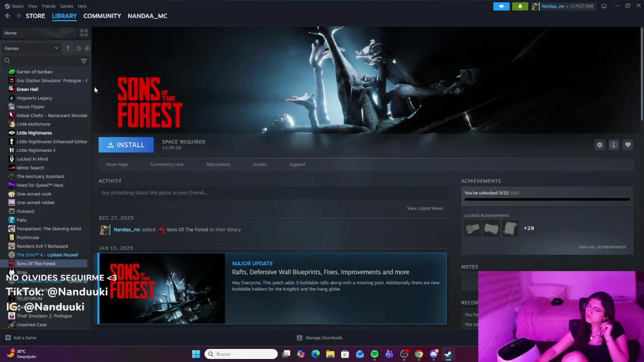This screenshot has width=644, height=362.
Task: Open the announcements megaphone icon
Action: pyautogui.click(x=501, y=6)
